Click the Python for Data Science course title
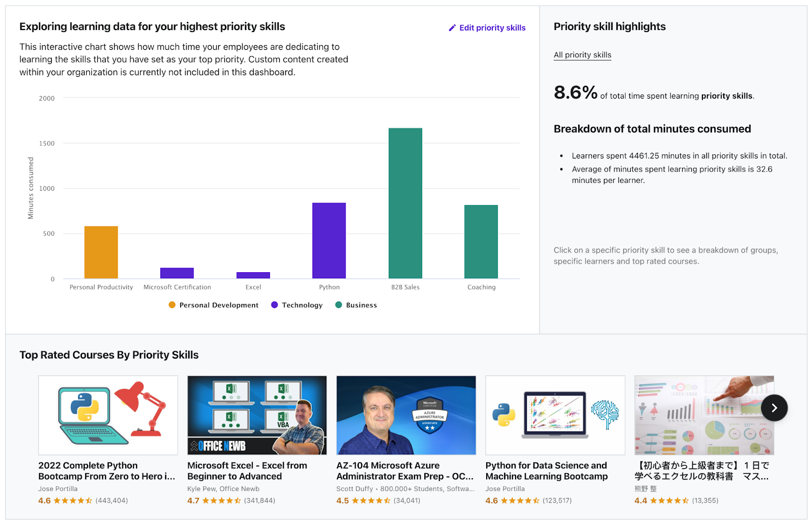812x524 pixels. pyautogui.click(x=546, y=471)
